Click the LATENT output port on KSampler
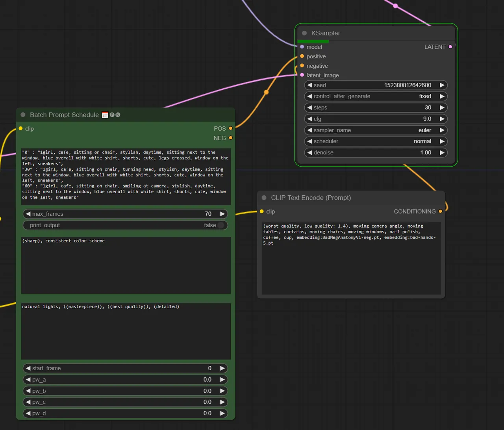 450,47
